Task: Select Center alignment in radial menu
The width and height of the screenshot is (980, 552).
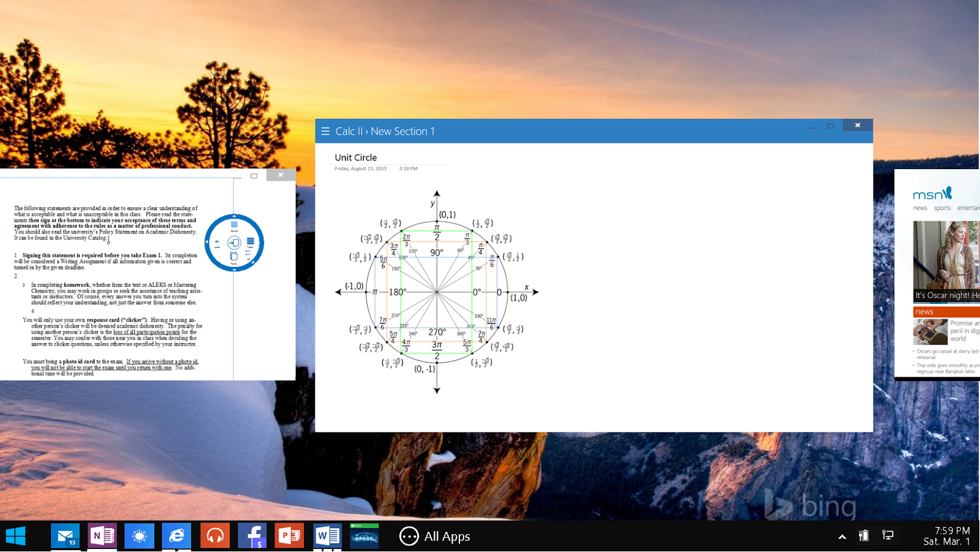Action: coord(234,227)
